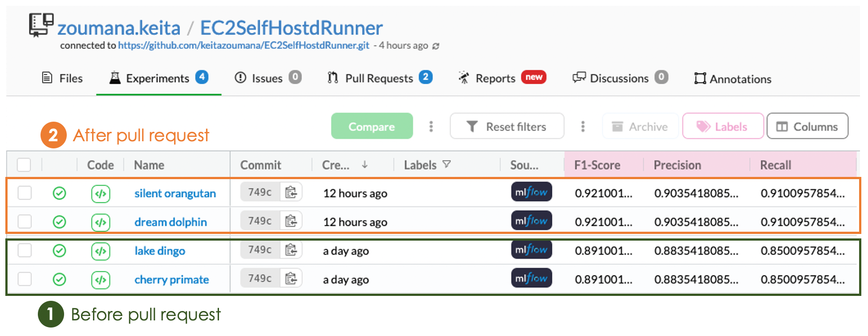Click mlflow source badge for dream dolphin
This screenshot has height=336, width=868.
click(x=531, y=221)
